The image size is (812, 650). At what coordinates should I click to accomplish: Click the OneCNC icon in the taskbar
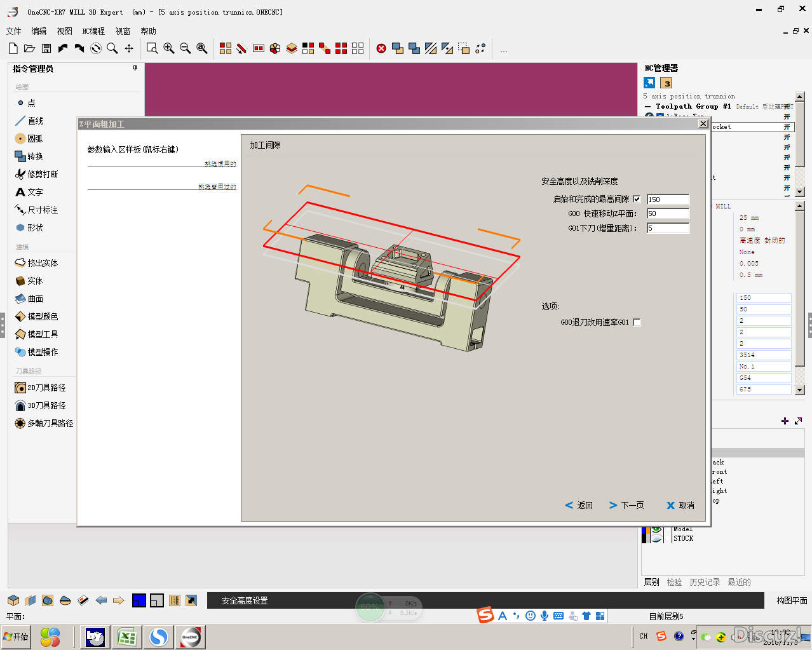pos(191,637)
